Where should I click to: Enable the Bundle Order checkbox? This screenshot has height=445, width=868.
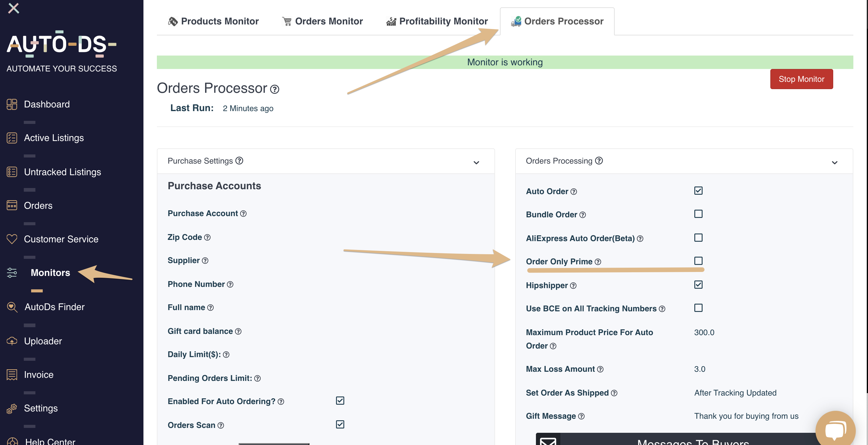coord(698,214)
